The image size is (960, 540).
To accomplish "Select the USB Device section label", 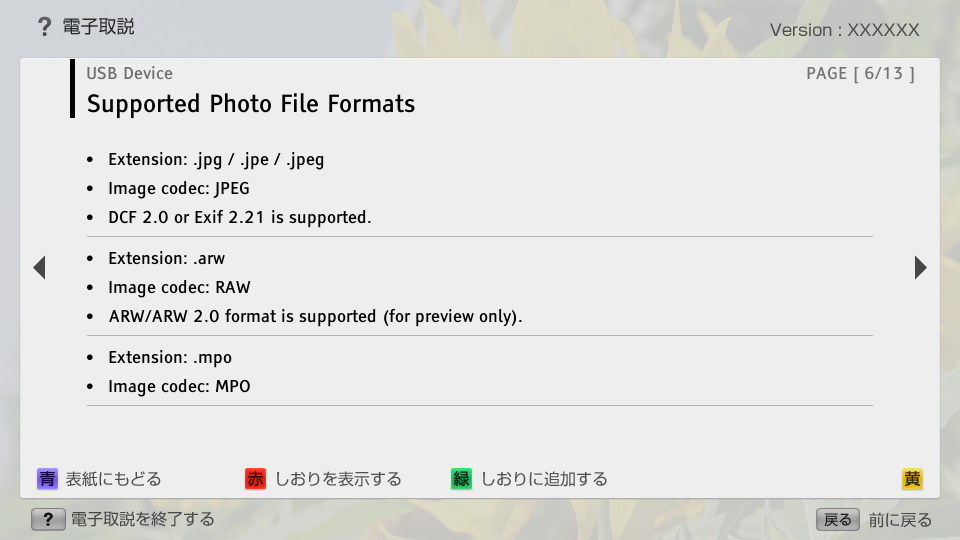I will pos(129,73).
